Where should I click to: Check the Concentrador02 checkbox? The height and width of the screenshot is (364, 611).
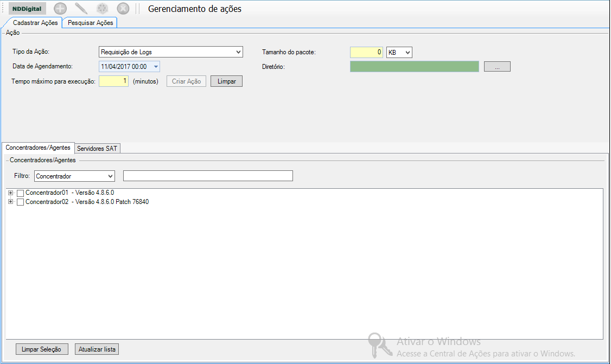coord(20,202)
